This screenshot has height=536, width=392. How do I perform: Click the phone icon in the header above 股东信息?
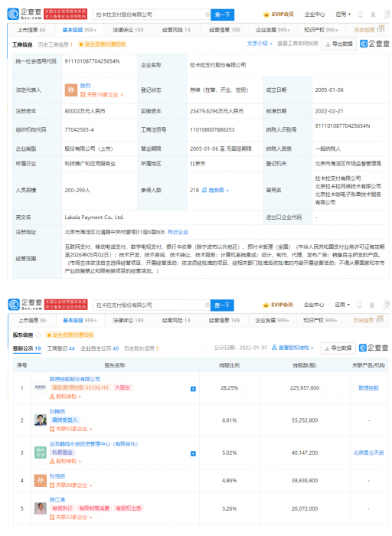359,305
